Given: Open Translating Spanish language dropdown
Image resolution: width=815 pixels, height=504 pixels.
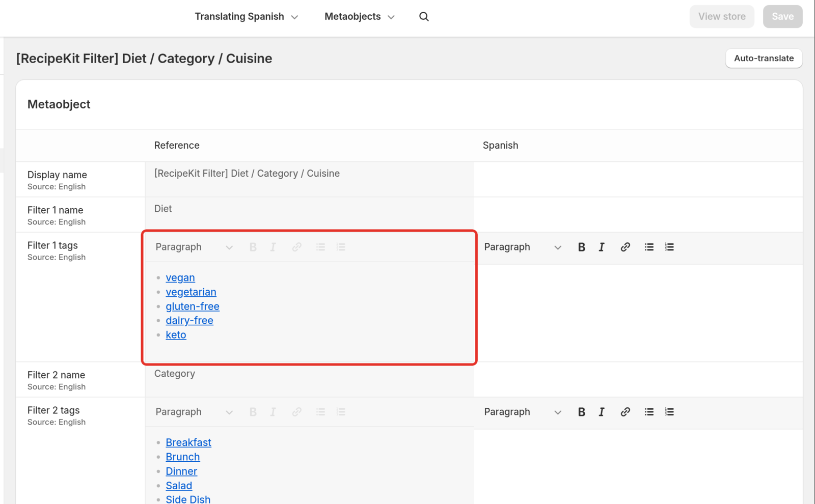Looking at the screenshot, I should (247, 17).
